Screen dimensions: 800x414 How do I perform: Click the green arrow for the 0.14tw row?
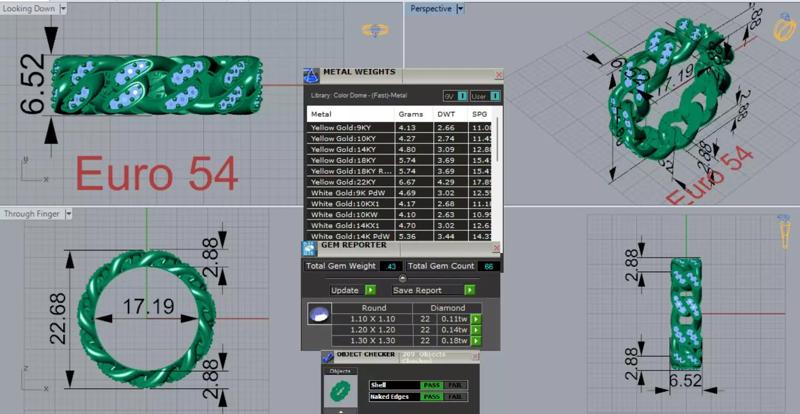point(476,330)
